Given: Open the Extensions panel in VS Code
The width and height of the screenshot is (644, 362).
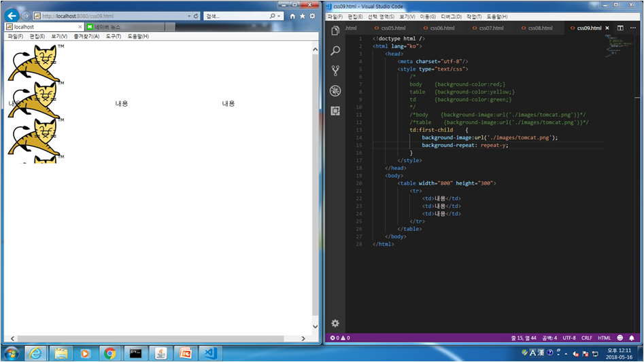Looking at the screenshot, I should pos(335,111).
